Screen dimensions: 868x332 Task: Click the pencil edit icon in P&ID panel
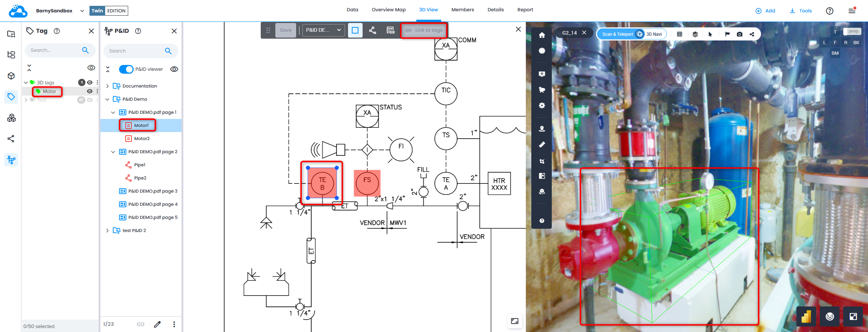[x=157, y=324]
